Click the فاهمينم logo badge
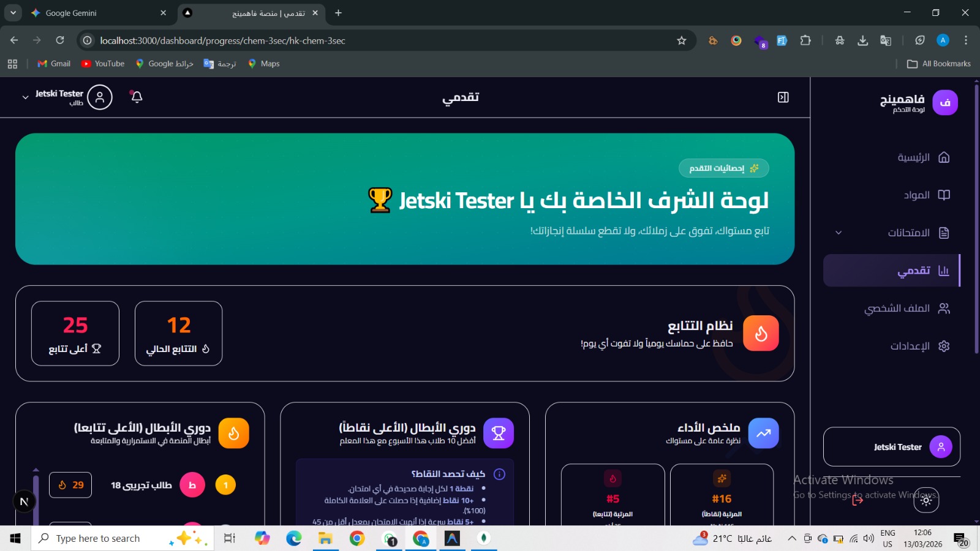Image resolution: width=980 pixels, height=551 pixels. pyautogui.click(x=945, y=102)
